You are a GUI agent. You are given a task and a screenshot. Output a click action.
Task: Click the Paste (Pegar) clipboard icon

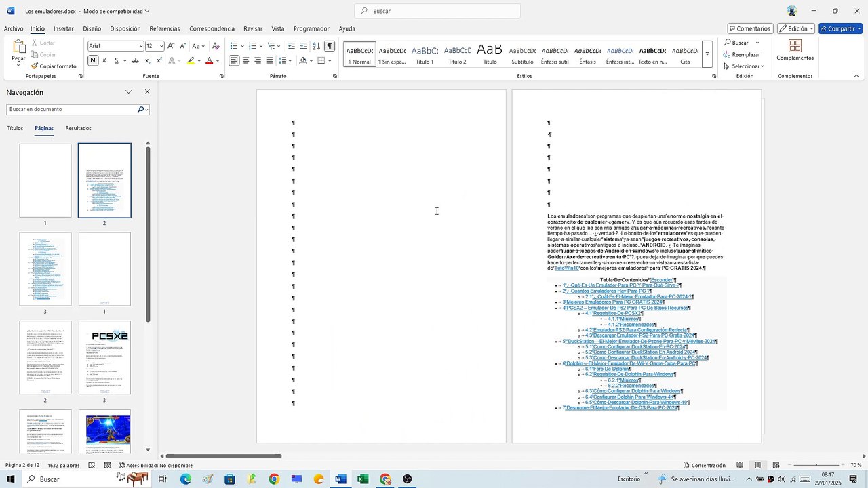click(18, 47)
